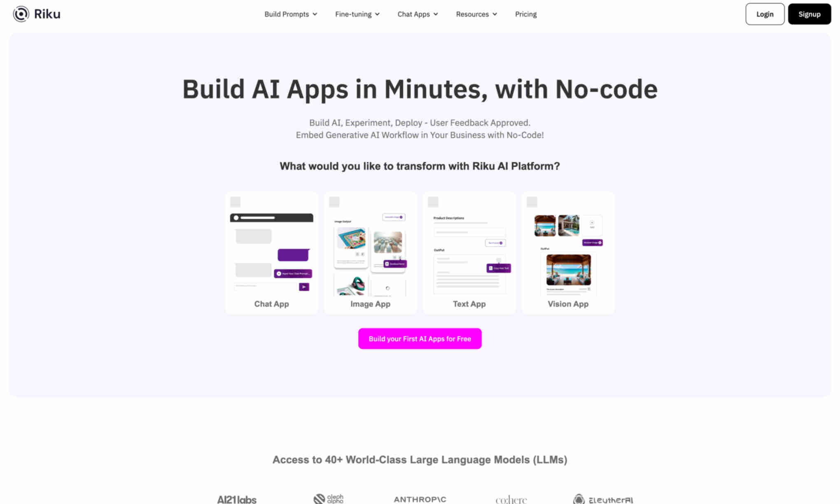Click the Login button

click(x=765, y=14)
